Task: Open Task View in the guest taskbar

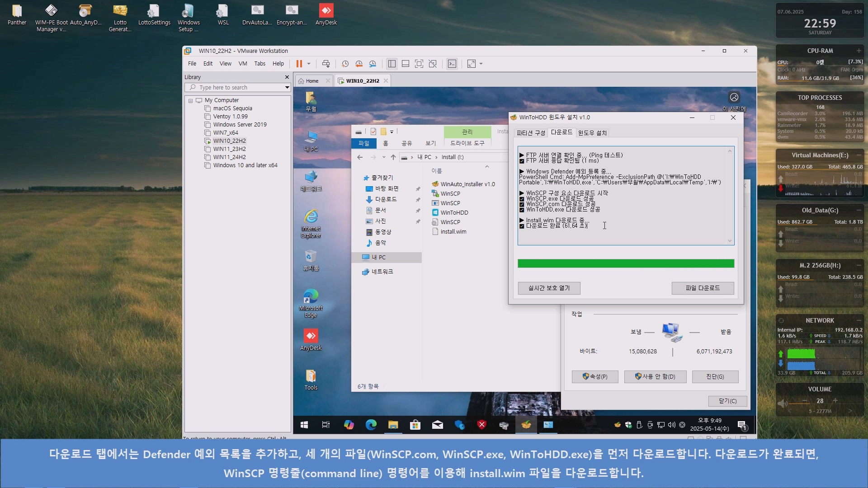Action: coord(326,425)
